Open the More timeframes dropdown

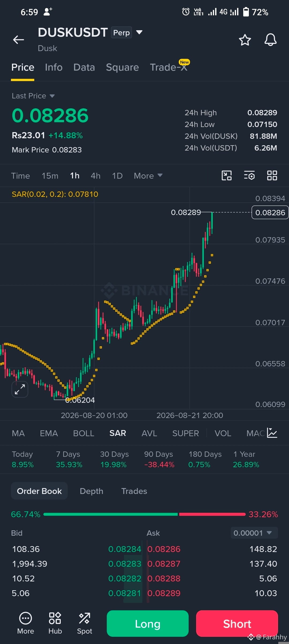148,176
